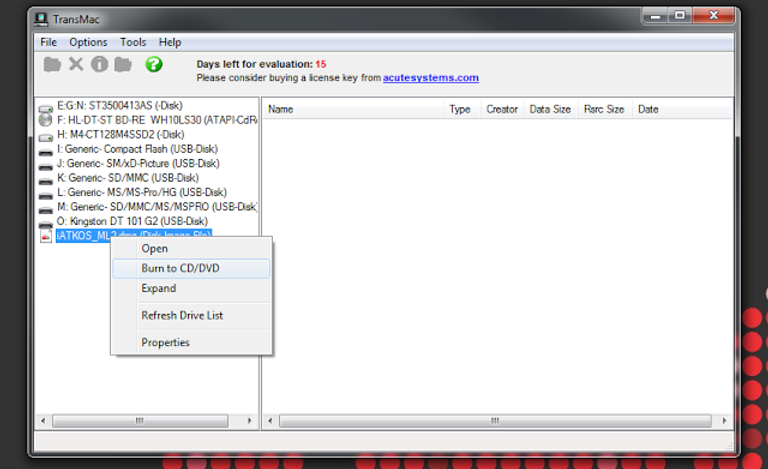Click the drive list horizontal scrollbar thumb

(x=140, y=421)
